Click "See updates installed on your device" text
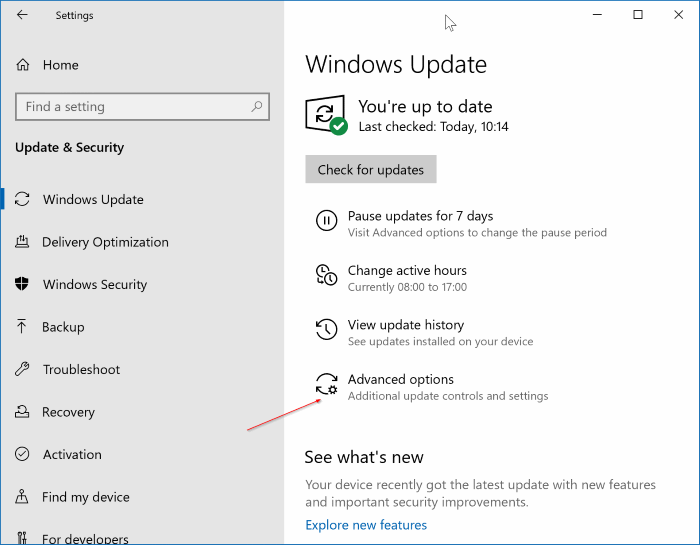700x545 pixels. point(440,341)
